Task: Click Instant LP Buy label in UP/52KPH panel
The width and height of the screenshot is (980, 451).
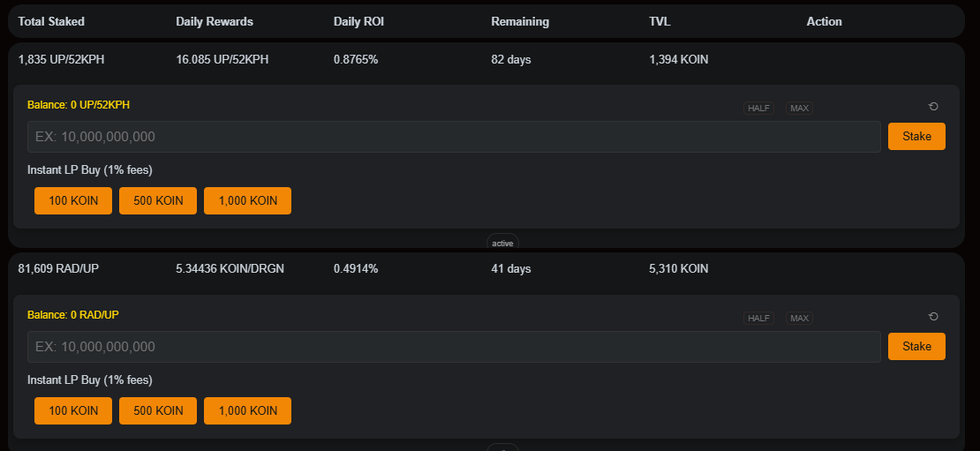Action: click(x=90, y=170)
